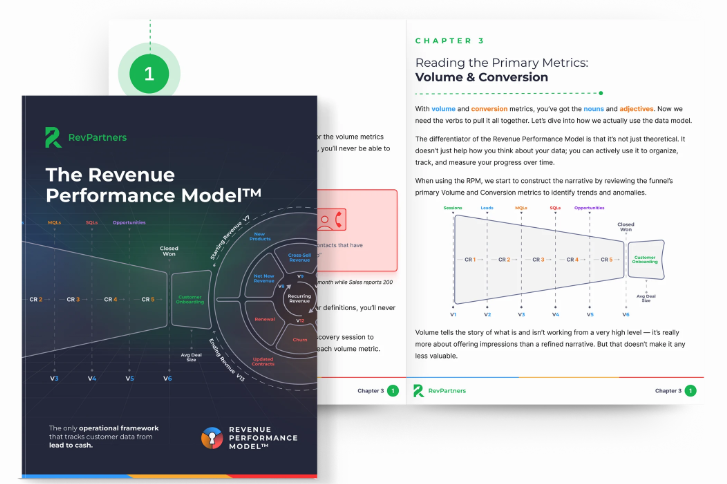Click the orange word 'conversion' in paragraph

click(489, 108)
